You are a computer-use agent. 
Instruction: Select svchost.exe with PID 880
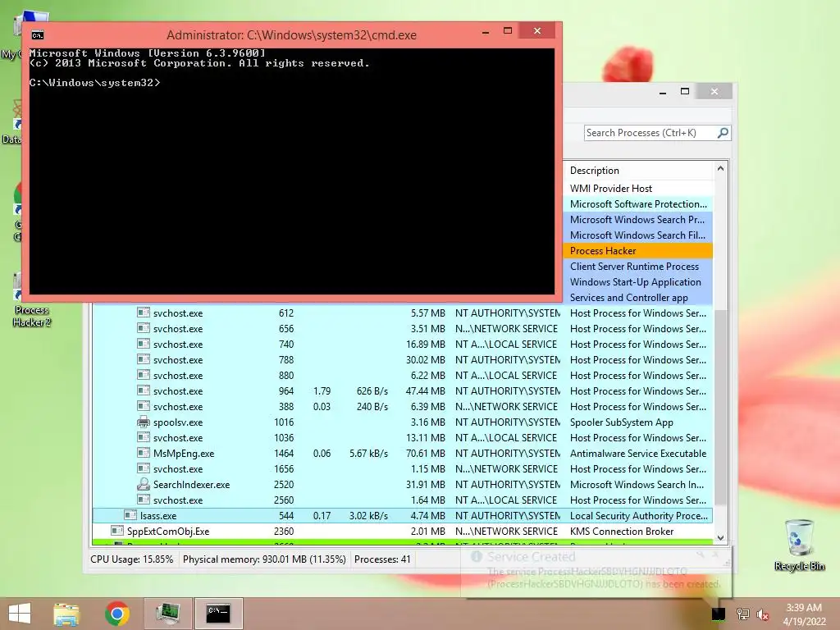(x=402, y=375)
